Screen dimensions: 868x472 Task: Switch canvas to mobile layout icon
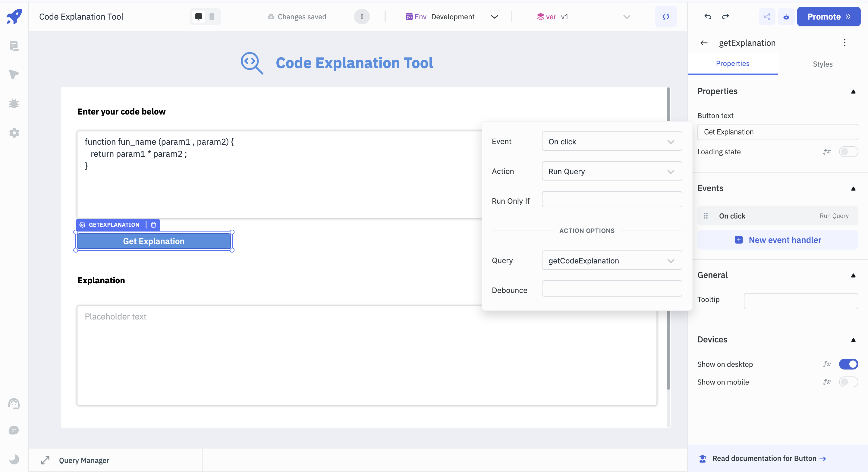click(212, 17)
